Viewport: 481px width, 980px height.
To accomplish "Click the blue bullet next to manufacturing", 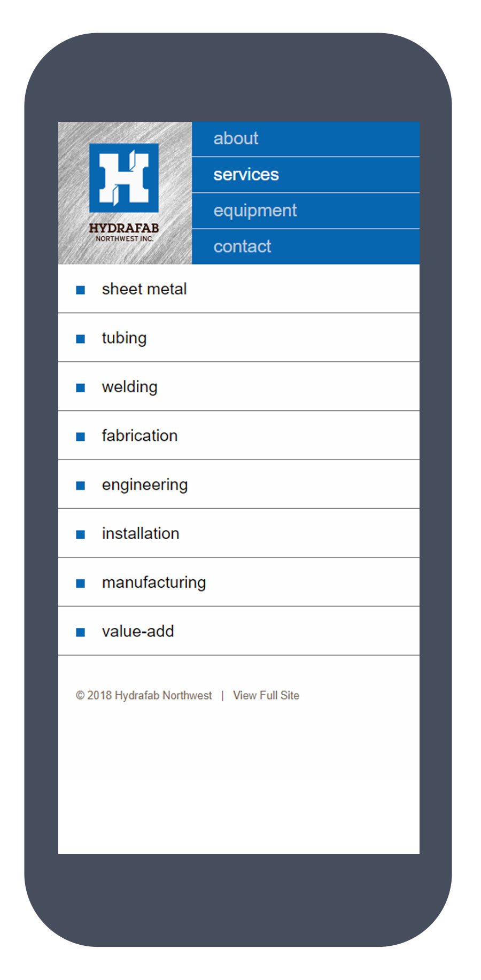I will (x=81, y=584).
